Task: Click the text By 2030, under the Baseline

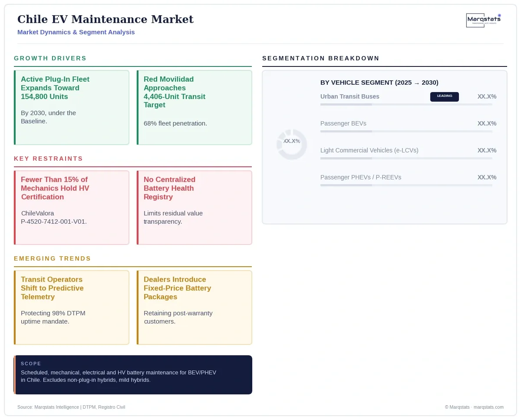Action: pos(49,117)
